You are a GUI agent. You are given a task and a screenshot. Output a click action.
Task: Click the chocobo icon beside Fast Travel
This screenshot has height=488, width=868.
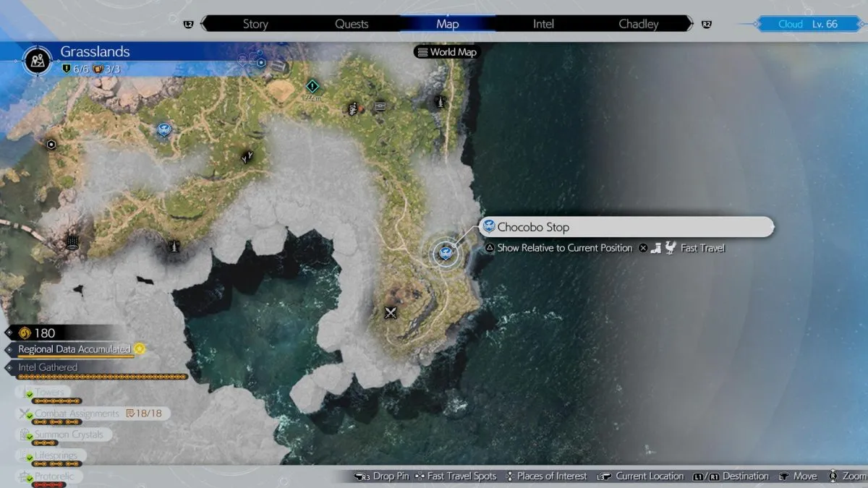tap(671, 248)
